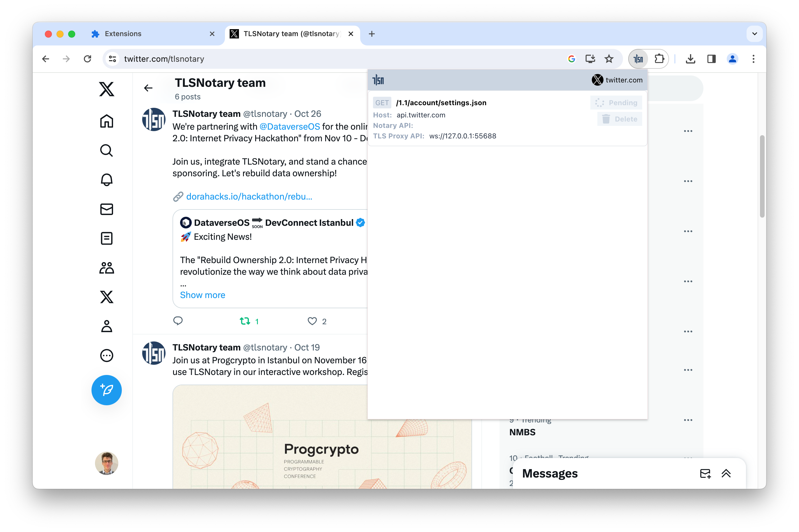Screen dimensions: 799x532
Task: Like the Oct 26 post heart
Action: click(312, 321)
